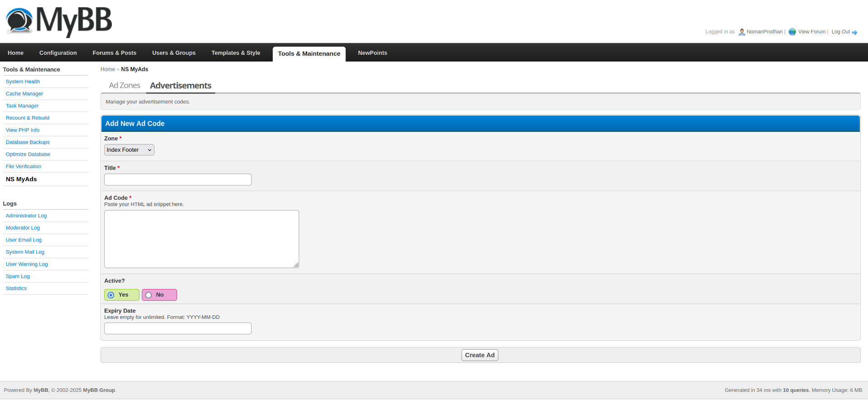Screen dimensions: 868x400
Task: Click the Expiry Date input field
Action: 178,328
